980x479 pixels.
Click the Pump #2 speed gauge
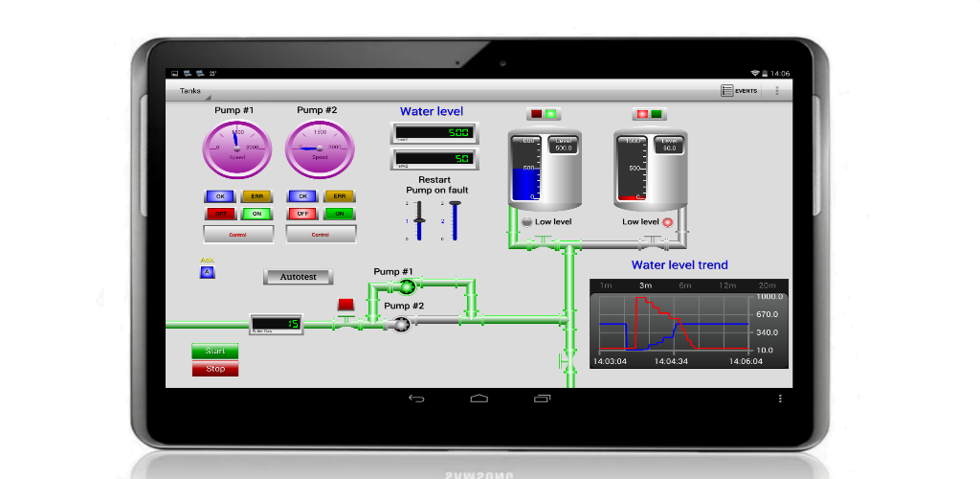coord(320,148)
